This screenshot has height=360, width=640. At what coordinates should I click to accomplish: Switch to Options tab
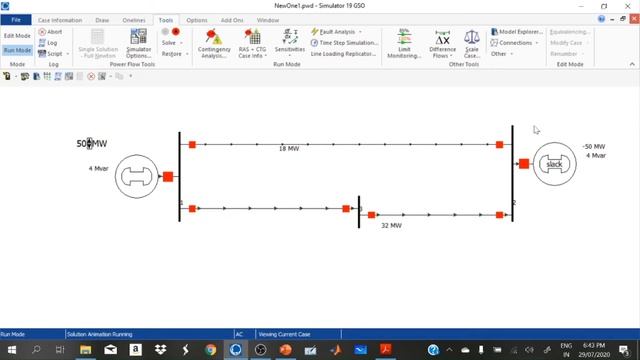[197, 20]
